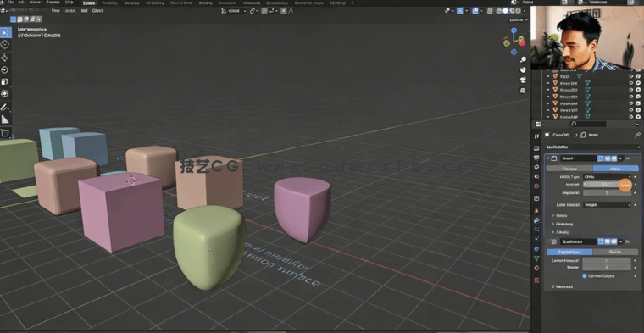Open the Width Type dropdown
The height and width of the screenshot is (333, 644).
(607, 176)
